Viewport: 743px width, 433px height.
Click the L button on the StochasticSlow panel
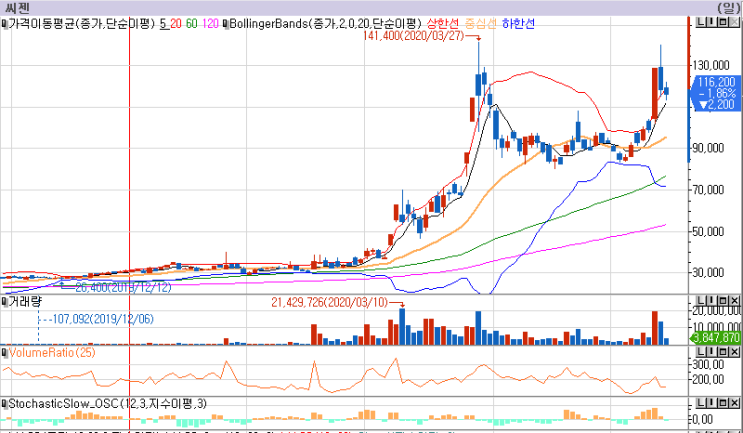(701, 403)
